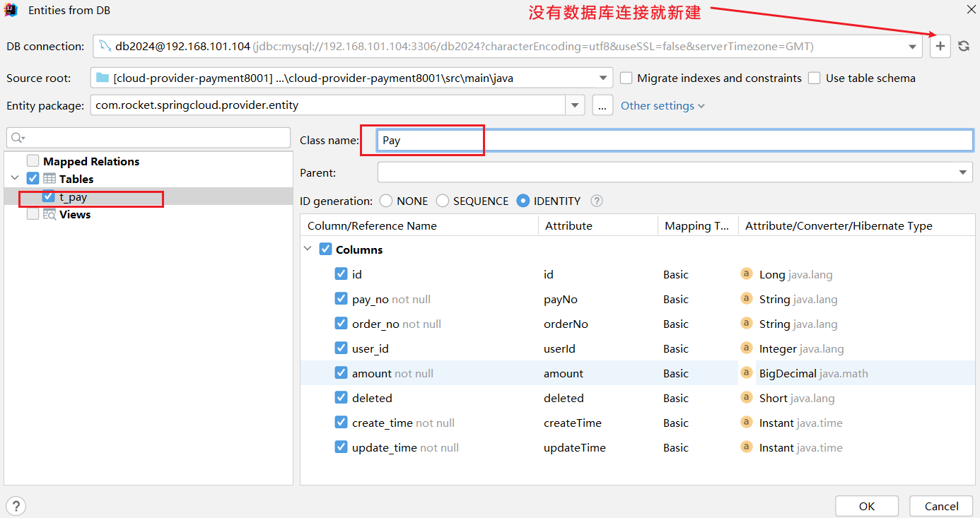Open the DB connection dropdown
Screen dimensions: 980x518
pyautogui.click(x=912, y=47)
